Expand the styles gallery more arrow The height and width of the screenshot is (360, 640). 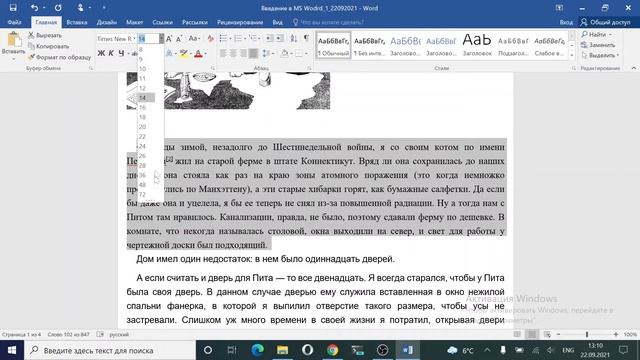[x=572, y=55]
